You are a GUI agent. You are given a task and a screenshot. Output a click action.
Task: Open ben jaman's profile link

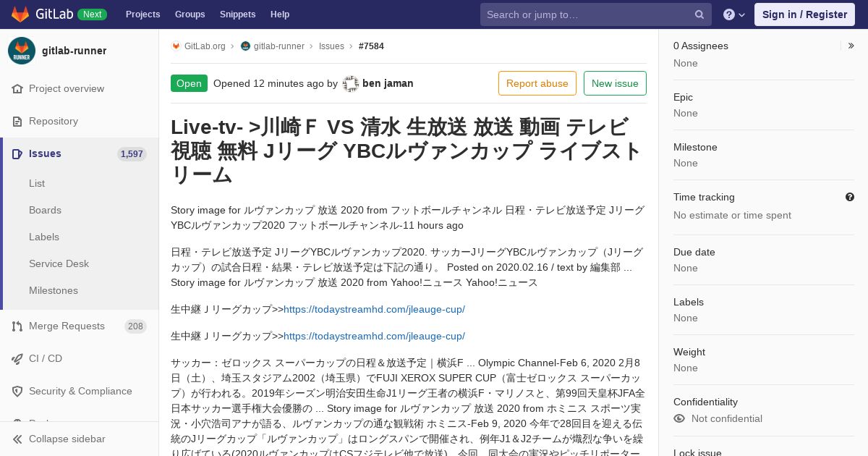(x=388, y=83)
